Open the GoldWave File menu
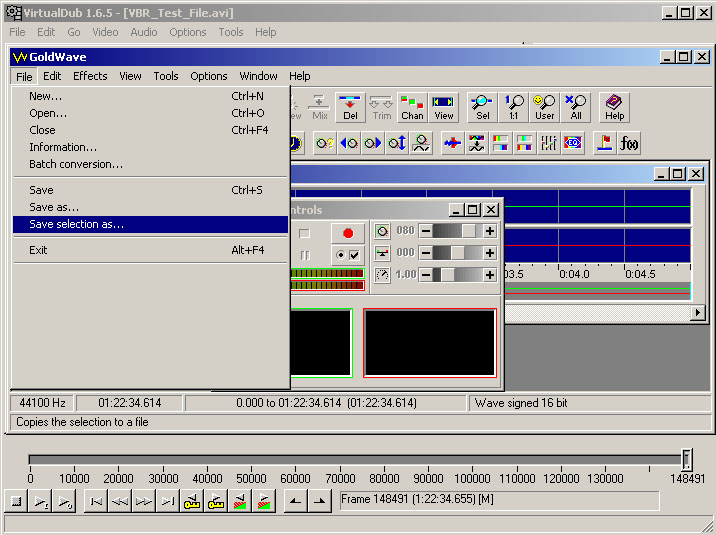 24,76
